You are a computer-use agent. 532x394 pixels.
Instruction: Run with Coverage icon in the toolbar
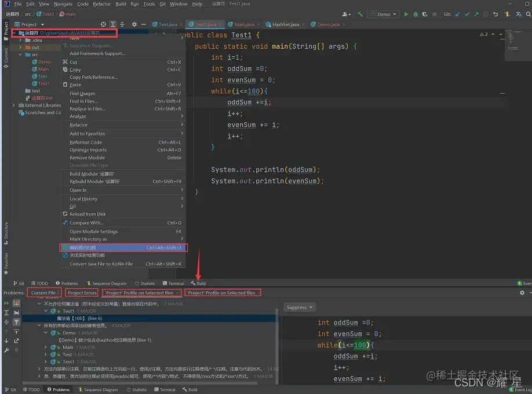coord(424,14)
